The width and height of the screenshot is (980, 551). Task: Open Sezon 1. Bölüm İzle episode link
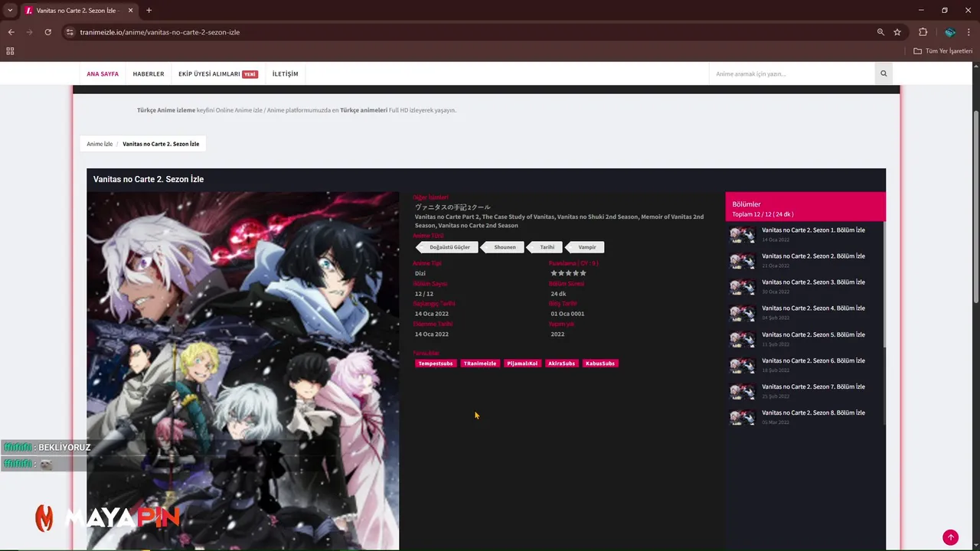813,230
